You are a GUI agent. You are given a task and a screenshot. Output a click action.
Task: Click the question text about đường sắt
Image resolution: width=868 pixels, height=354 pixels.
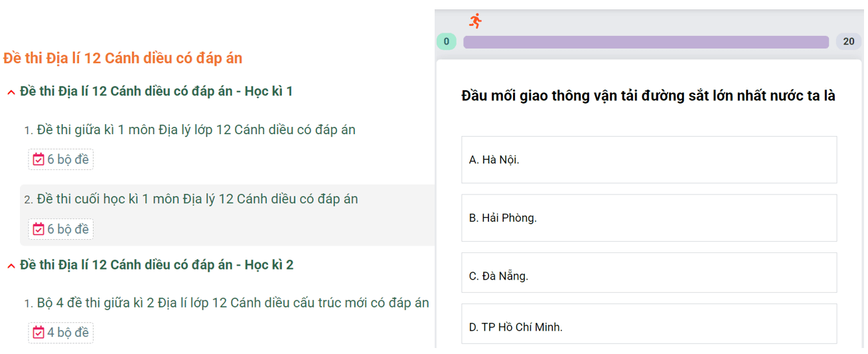[648, 96]
